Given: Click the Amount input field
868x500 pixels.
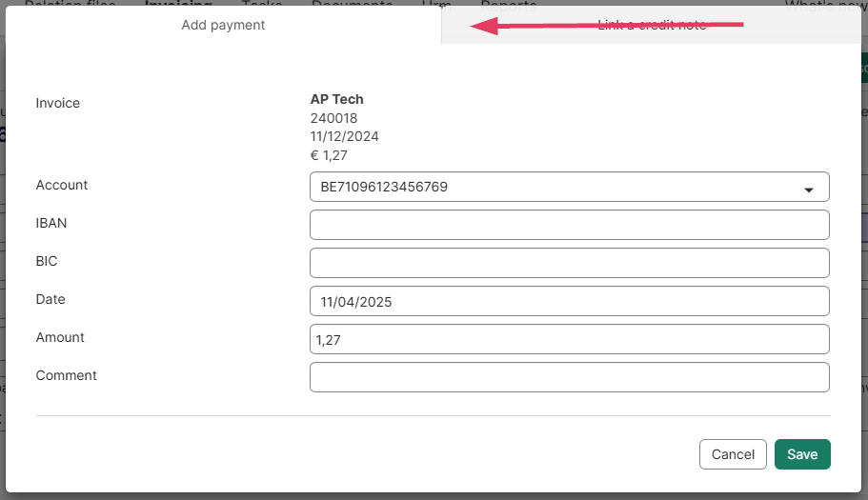Looking at the screenshot, I should tap(569, 339).
